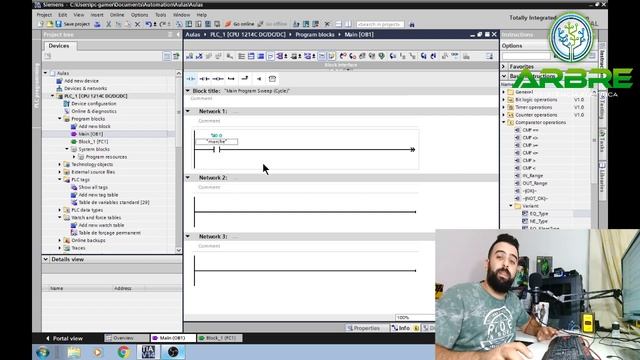640x360 pixels.
Task: Expand the External source files folder
Action: coord(60,172)
